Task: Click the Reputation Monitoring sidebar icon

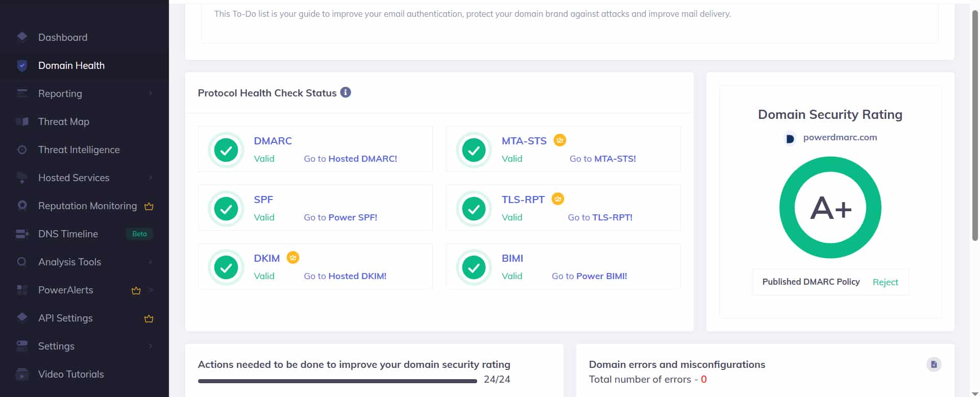Action: pos(22,205)
